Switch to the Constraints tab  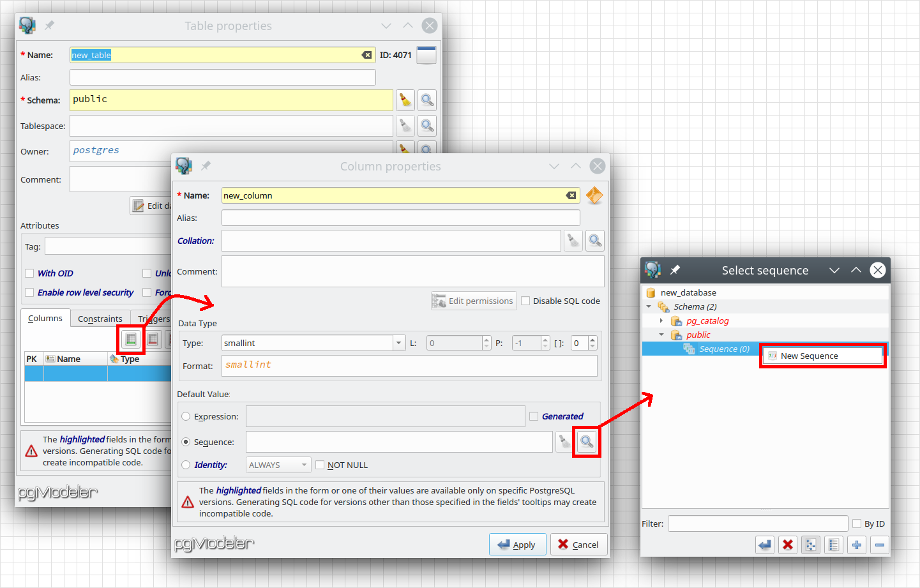pos(100,319)
